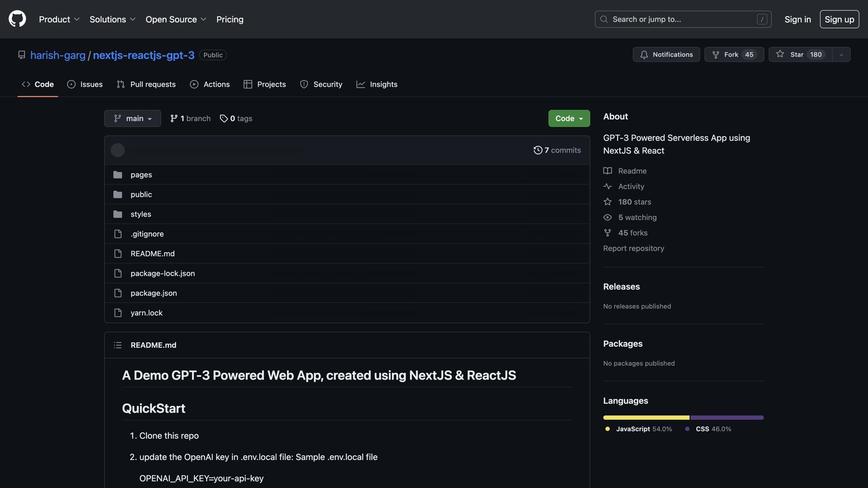Click the GitHub logo in the header
868x488 pixels.
pos(17,19)
